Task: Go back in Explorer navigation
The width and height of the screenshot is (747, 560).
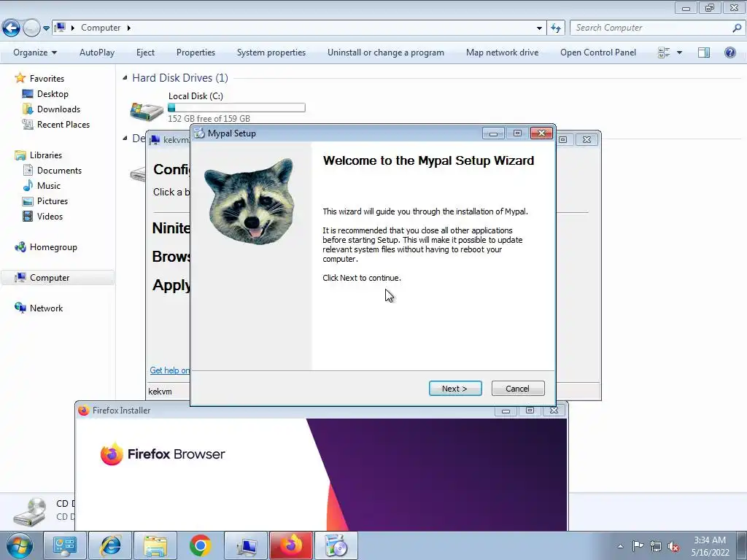Action: [12, 28]
